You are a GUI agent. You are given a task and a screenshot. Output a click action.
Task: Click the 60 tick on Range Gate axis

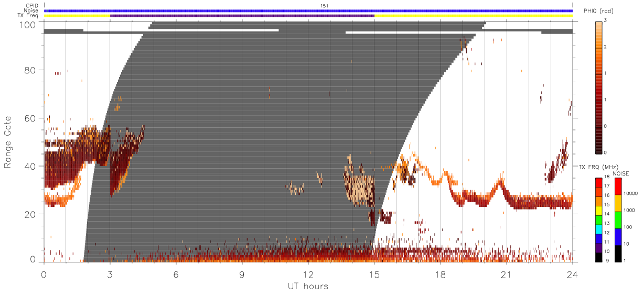29,118
